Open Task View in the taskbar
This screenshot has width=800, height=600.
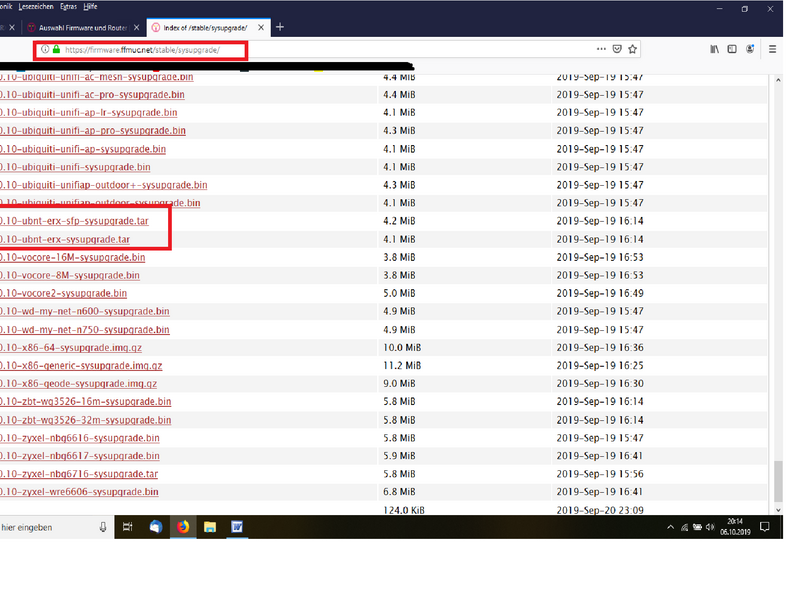coord(128,527)
